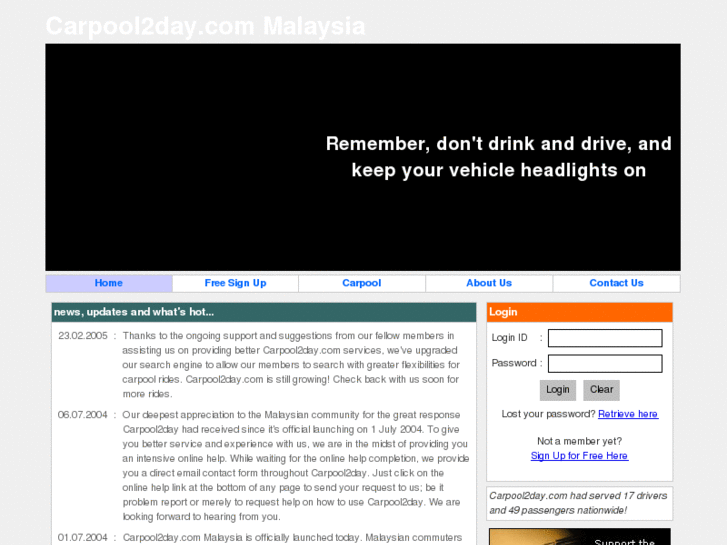Click the Lost your password? text
This screenshot has height=545, width=727.
(x=548, y=414)
